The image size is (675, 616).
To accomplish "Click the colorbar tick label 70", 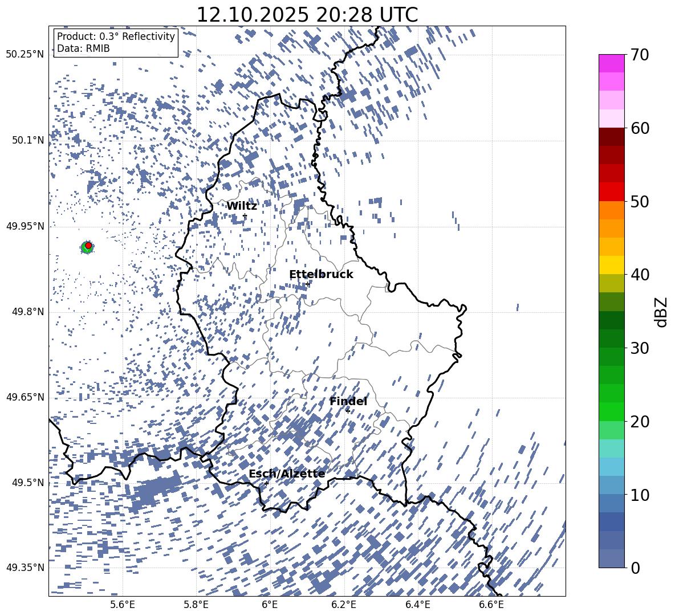I will coord(640,55).
